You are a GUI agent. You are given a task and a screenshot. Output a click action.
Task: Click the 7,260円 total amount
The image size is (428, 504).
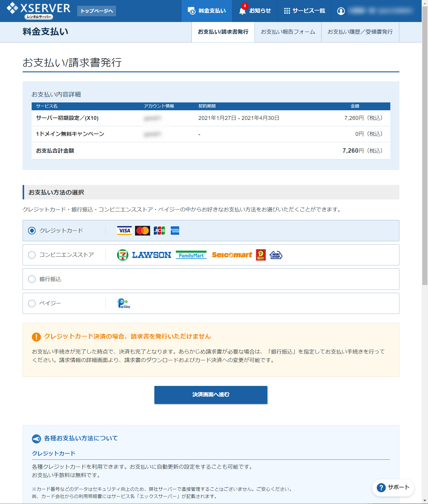tap(363, 151)
